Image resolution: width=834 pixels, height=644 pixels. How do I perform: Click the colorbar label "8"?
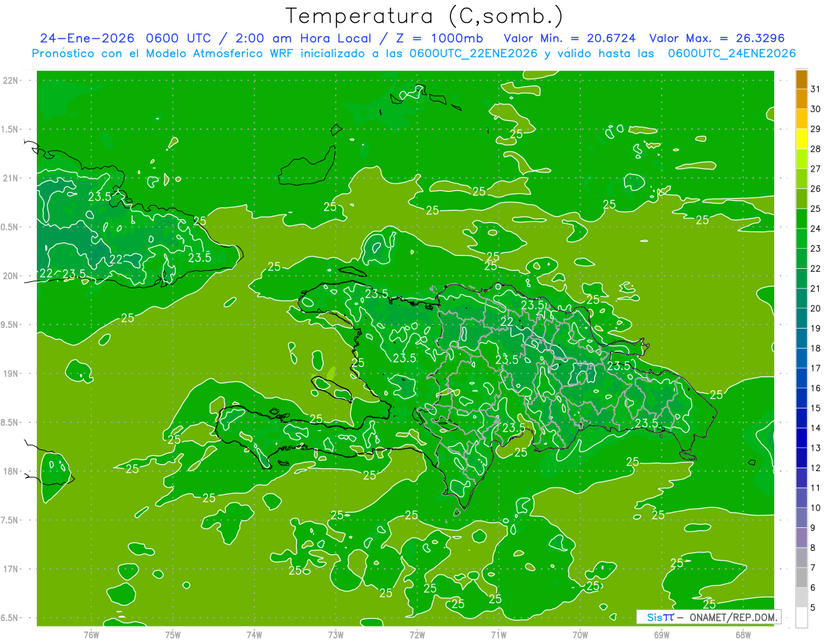(813, 547)
